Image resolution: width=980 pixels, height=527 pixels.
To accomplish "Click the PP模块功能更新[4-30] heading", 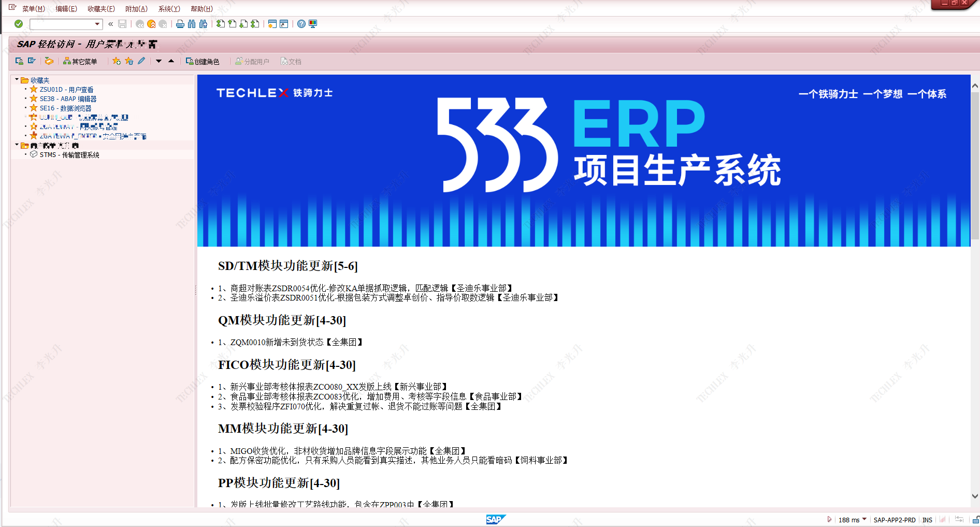I will 279,483.
